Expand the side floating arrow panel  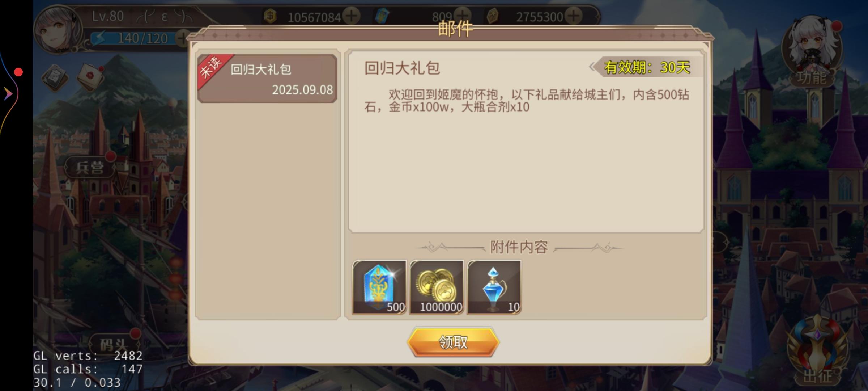point(9,94)
